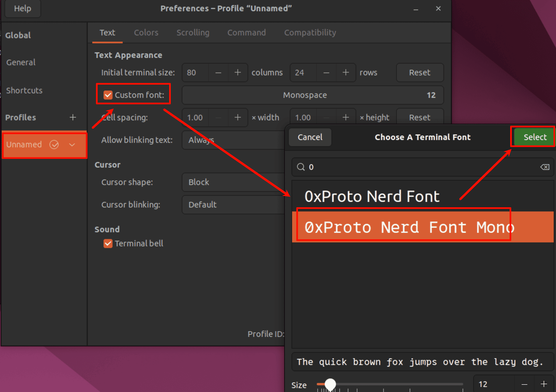Viewport: 556px width, 392px height.
Task: Click Cancel in the font chooser
Action: [x=310, y=137]
